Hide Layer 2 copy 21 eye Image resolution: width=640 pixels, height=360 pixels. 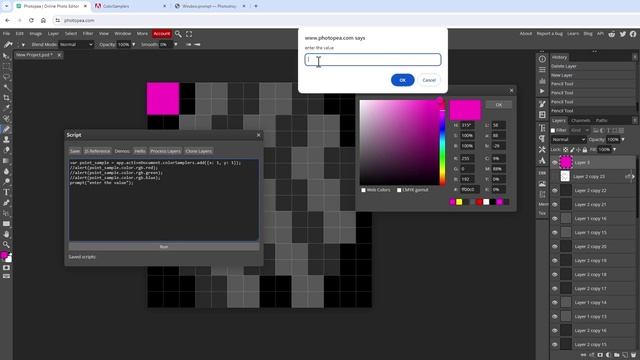[555, 204]
